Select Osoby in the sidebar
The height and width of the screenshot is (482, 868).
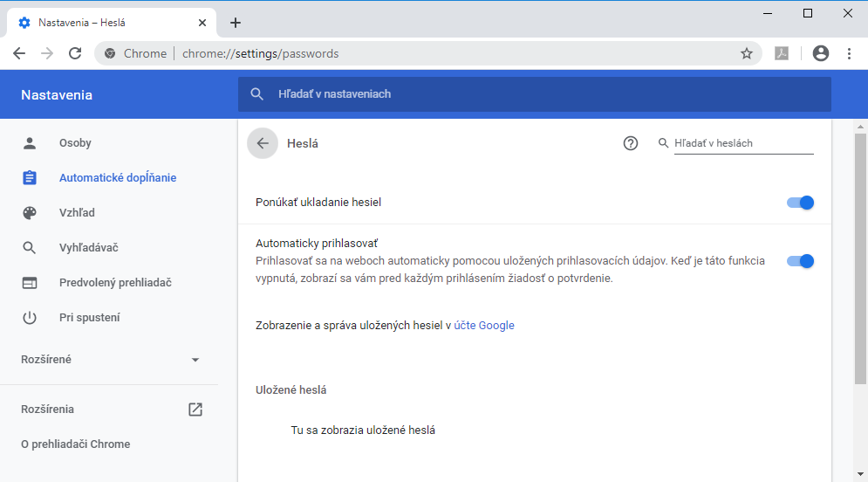pyautogui.click(x=75, y=143)
